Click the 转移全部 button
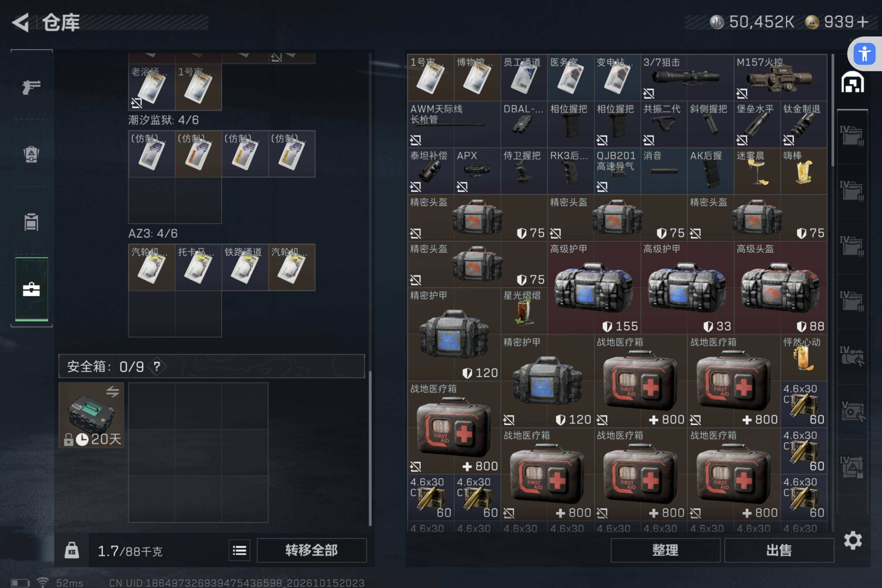Screen dimensions: 882x588 pos(311,550)
